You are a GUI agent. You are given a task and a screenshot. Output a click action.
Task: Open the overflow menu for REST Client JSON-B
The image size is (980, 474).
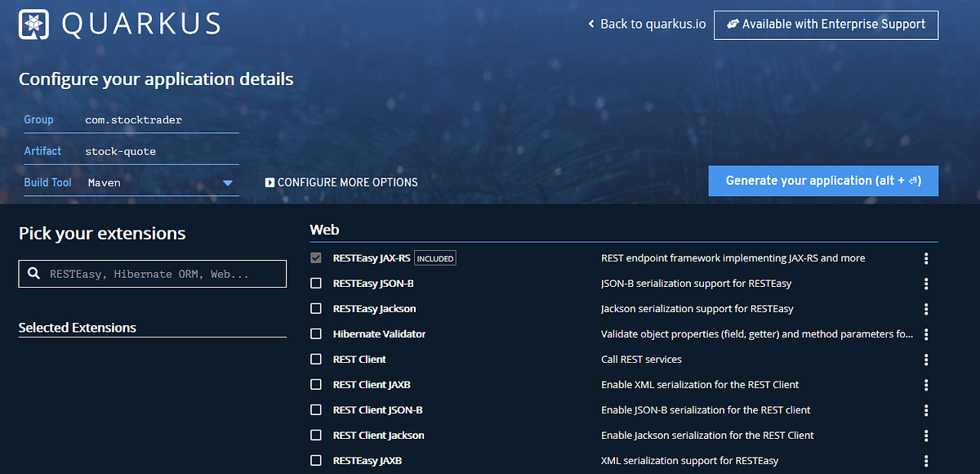click(x=925, y=410)
